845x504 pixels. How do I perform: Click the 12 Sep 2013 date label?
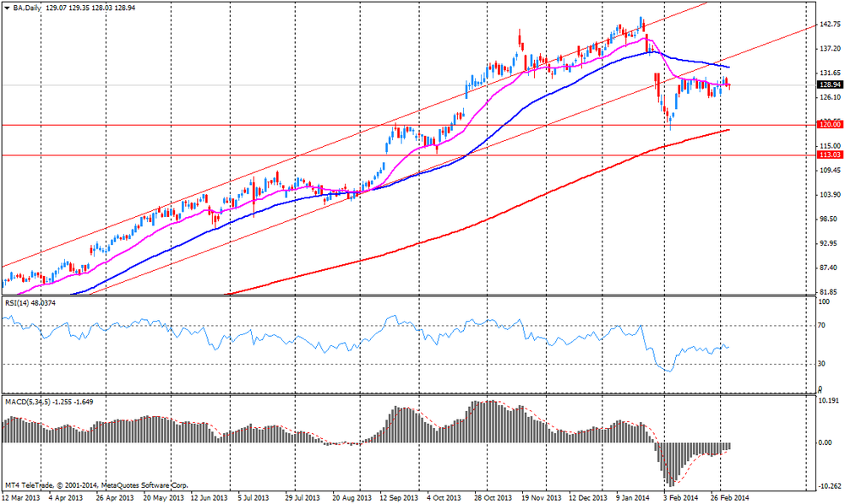[399, 497]
